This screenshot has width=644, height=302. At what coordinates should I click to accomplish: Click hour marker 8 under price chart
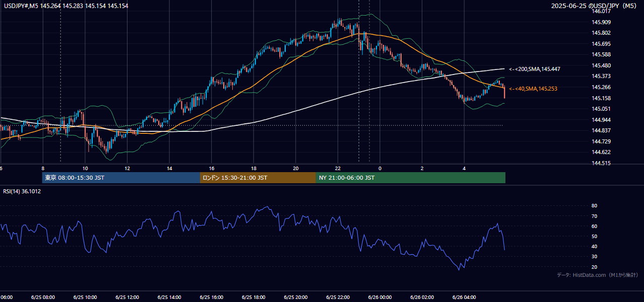(x=43, y=168)
